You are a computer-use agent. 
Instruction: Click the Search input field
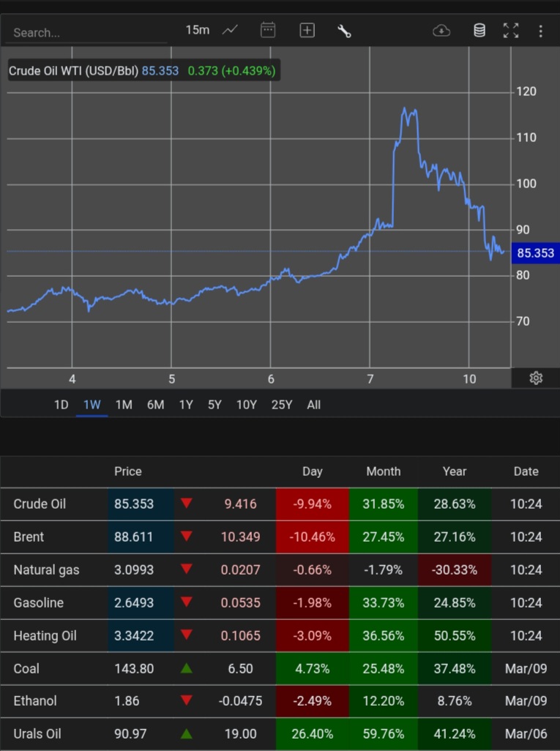point(86,32)
